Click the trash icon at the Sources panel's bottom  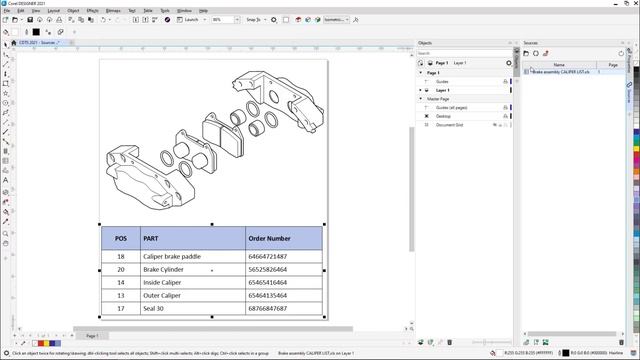(621, 342)
